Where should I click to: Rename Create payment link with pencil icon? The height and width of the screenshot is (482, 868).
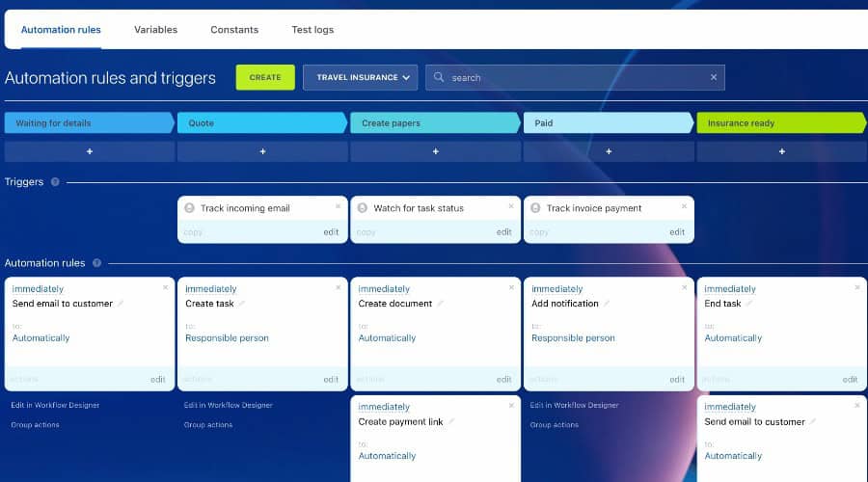tap(451, 421)
